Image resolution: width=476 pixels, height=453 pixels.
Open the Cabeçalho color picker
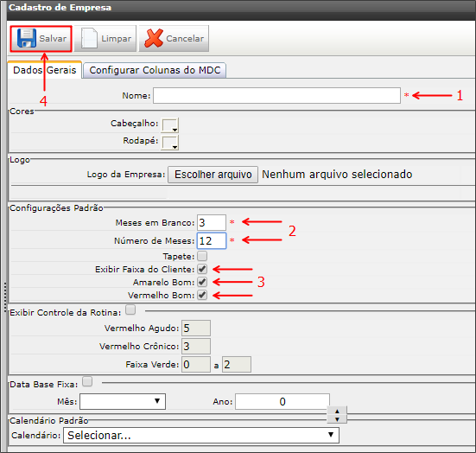coord(169,125)
